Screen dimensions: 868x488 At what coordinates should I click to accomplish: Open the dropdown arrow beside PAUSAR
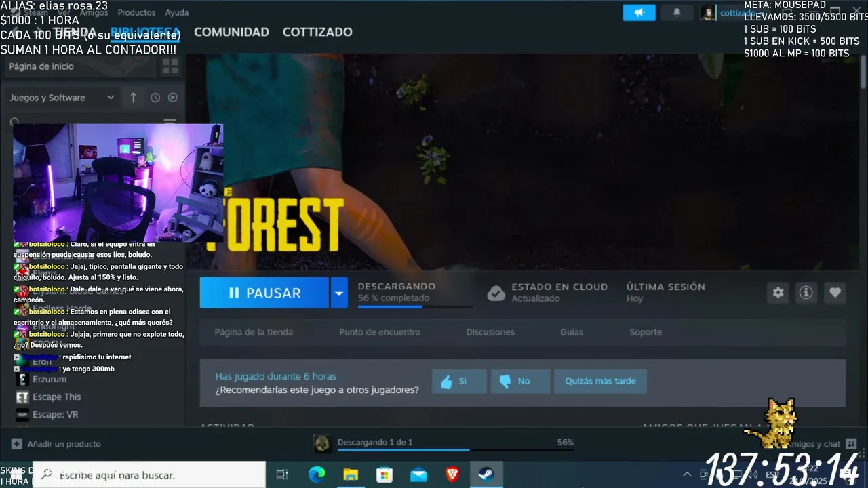point(339,293)
